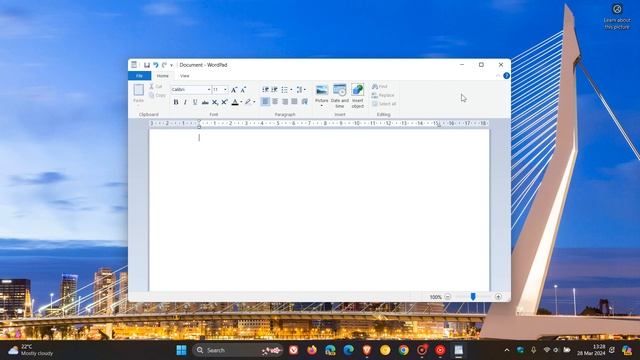Screen dimensions: 640x360
Task: Click Learn about this picture desktop icon
Action: (617, 16)
